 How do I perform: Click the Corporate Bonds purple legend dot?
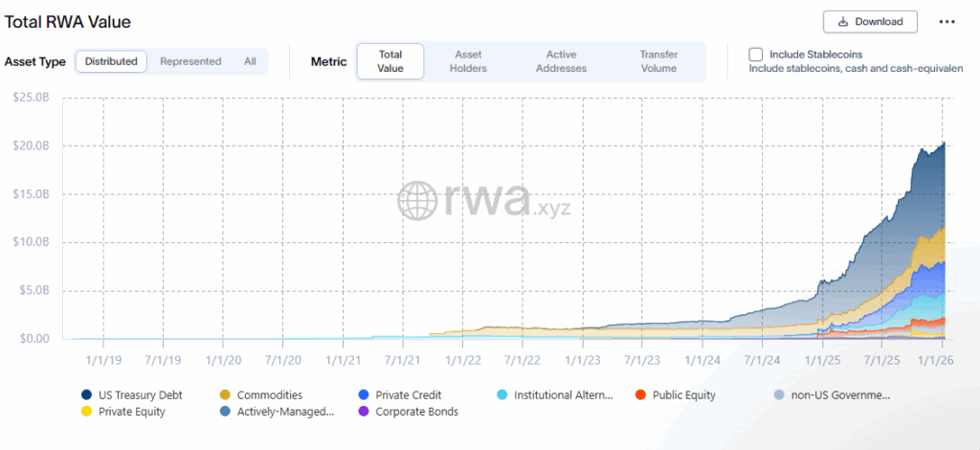coord(363,412)
